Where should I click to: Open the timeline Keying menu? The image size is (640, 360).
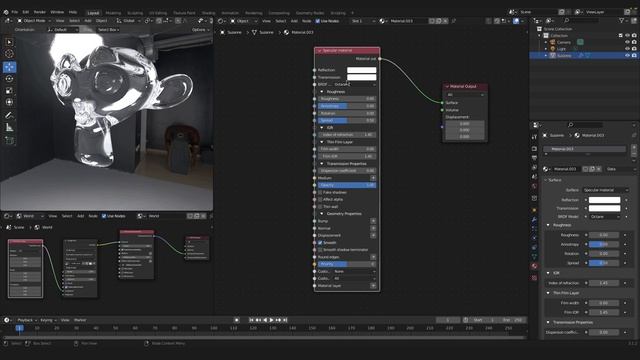(x=48, y=320)
